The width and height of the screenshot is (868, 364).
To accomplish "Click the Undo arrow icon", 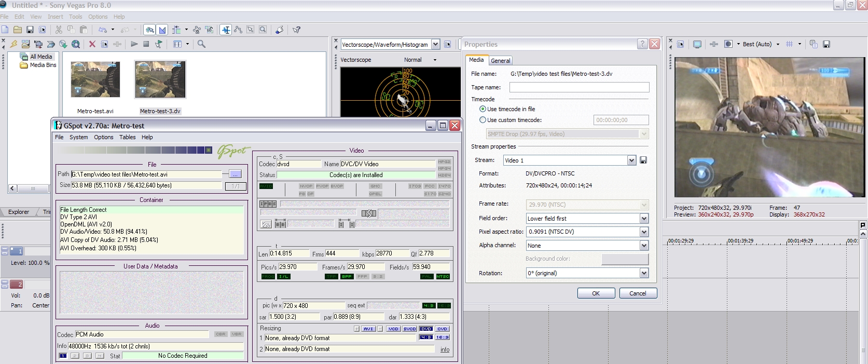I will 103,30.
